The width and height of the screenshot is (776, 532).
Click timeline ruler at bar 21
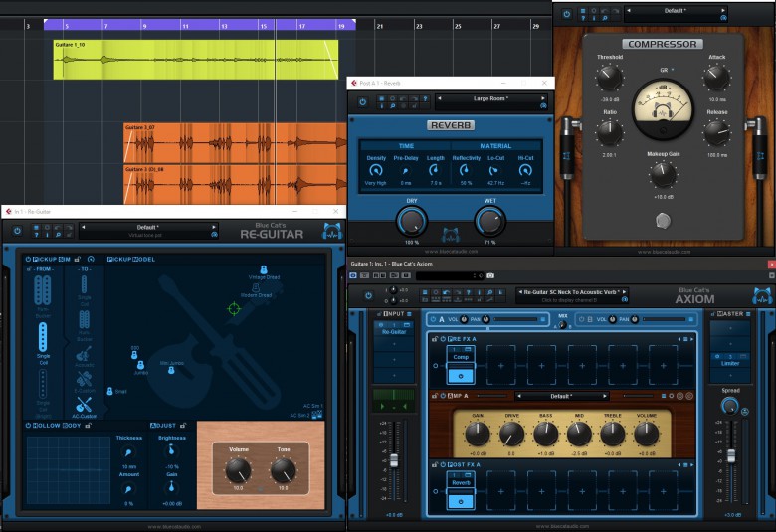[x=379, y=26]
